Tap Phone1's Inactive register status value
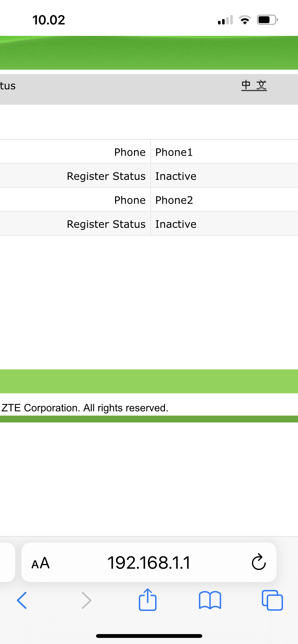The height and width of the screenshot is (644, 298). tap(176, 176)
